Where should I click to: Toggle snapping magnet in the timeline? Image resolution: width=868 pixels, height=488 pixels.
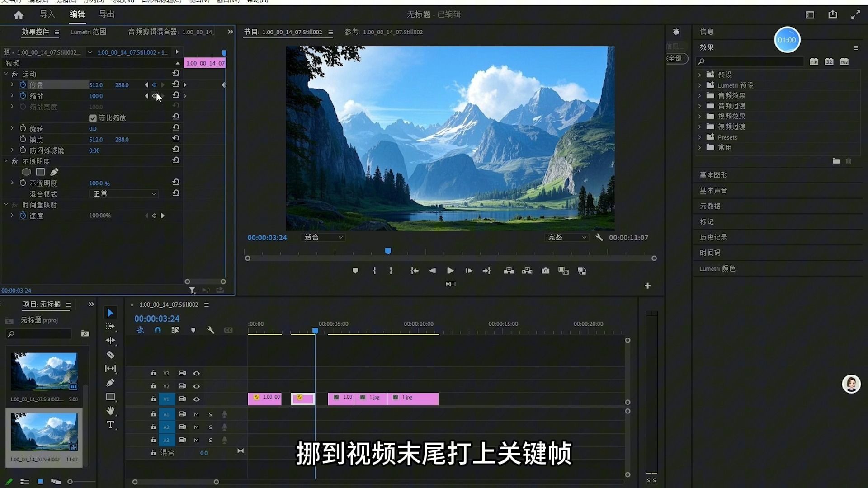[x=158, y=330]
